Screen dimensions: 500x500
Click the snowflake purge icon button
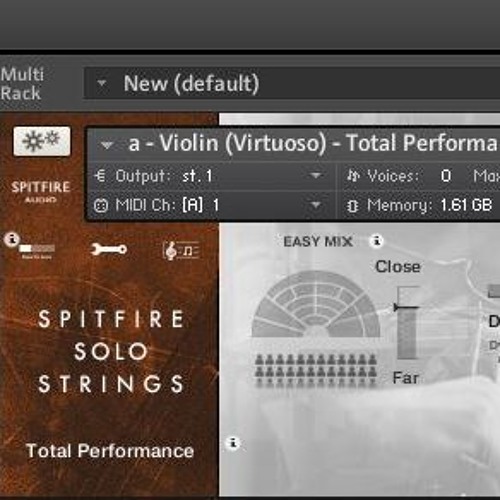(x=42, y=141)
